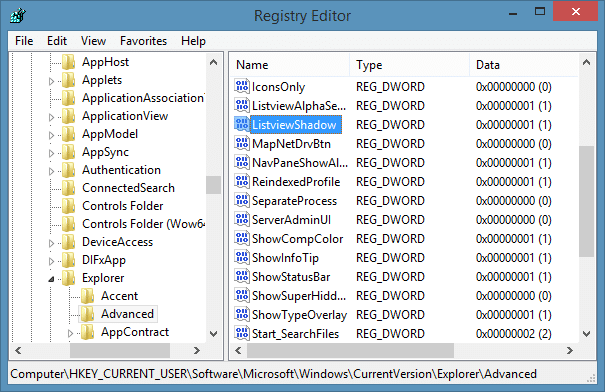Screen dimensions: 605x392
Task: Click the DWORD icon beside ListviewAlphaSe...
Action: coord(242,105)
